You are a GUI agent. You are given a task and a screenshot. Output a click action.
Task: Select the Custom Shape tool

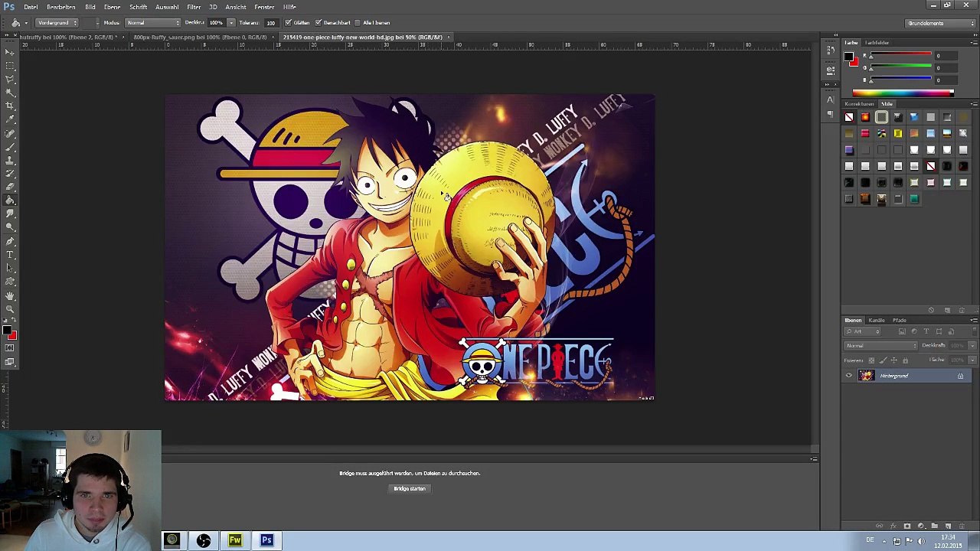(9, 281)
